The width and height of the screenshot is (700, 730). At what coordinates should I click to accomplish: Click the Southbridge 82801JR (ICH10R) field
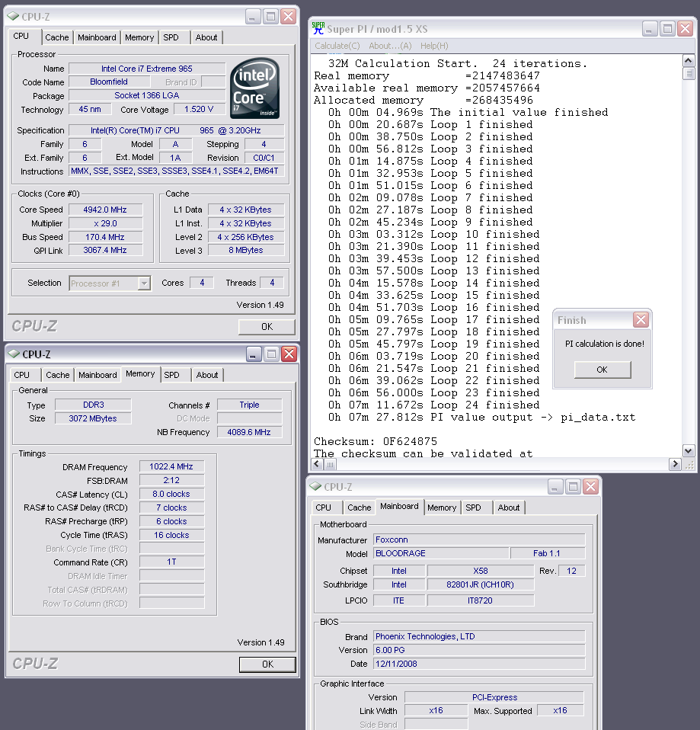coord(481,584)
